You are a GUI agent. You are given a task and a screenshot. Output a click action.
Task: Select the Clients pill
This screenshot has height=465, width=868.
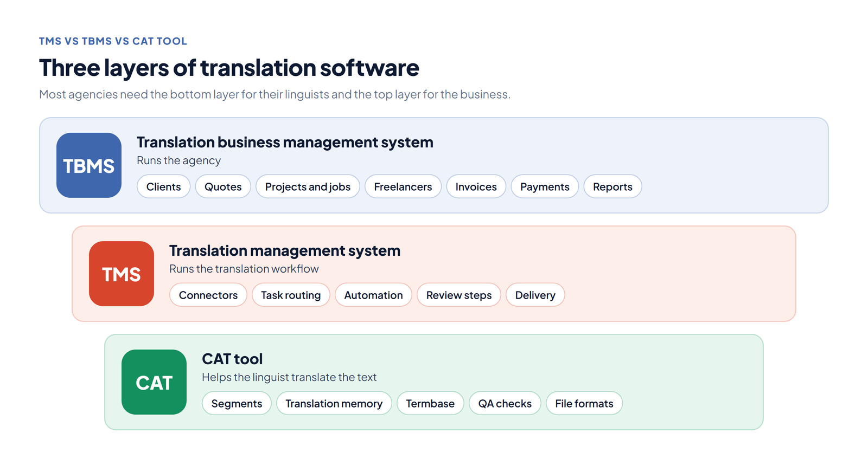pos(163,186)
